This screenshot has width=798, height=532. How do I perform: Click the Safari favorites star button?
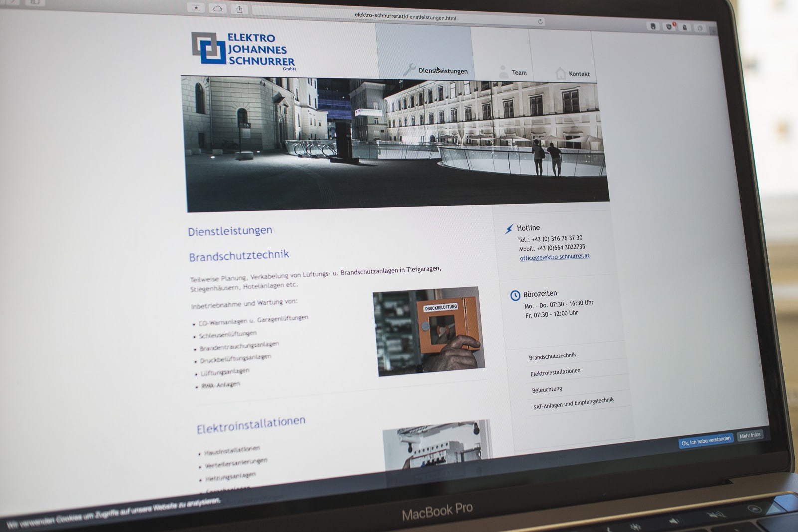tap(196, 8)
